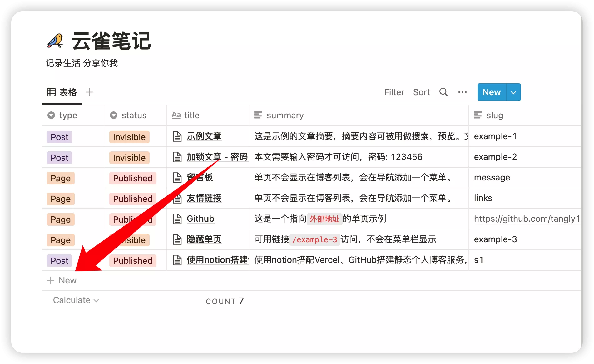Click the table icon in 表格 tab
This screenshot has width=594, height=364.
(51, 92)
